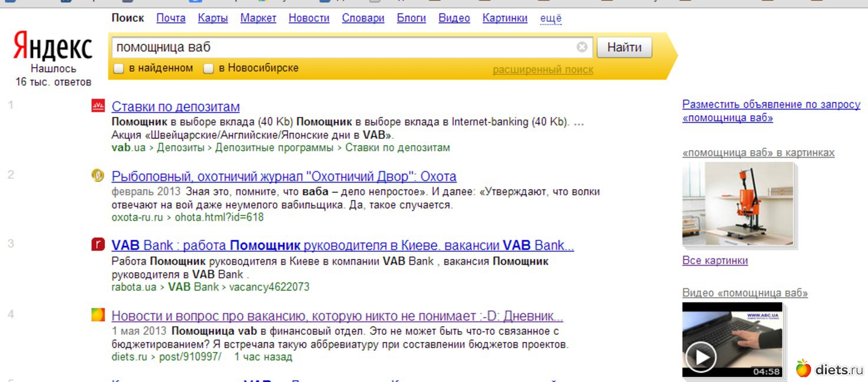Clear the search field with the X icon
868x382 pixels.
coord(582,47)
